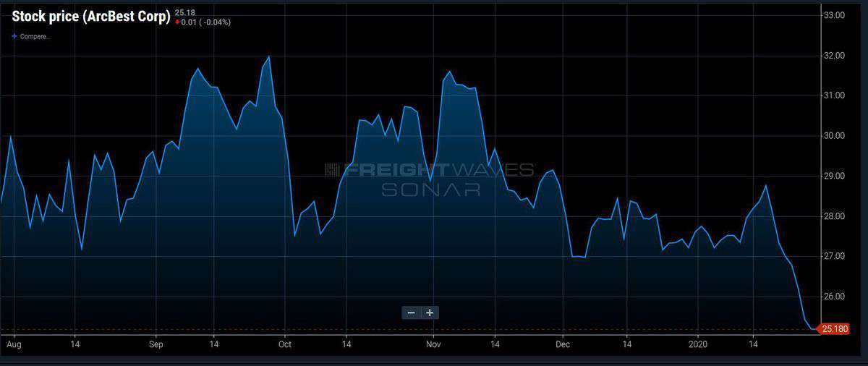Click the 2020 date axis label
Viewport: 868px width, 366px height.
point(699,345)
